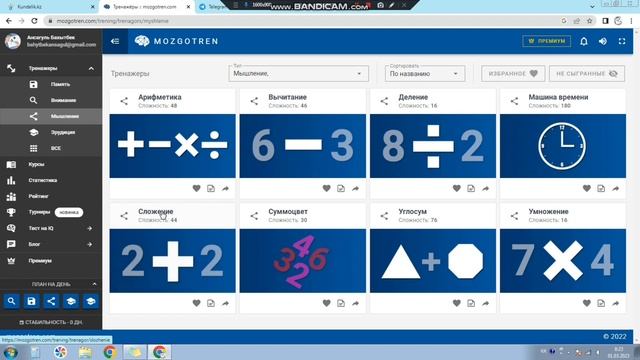Favorite the Деление trainer with the heart
The height and width of the screenshot is (360, 640).
[x=457, y=188]
